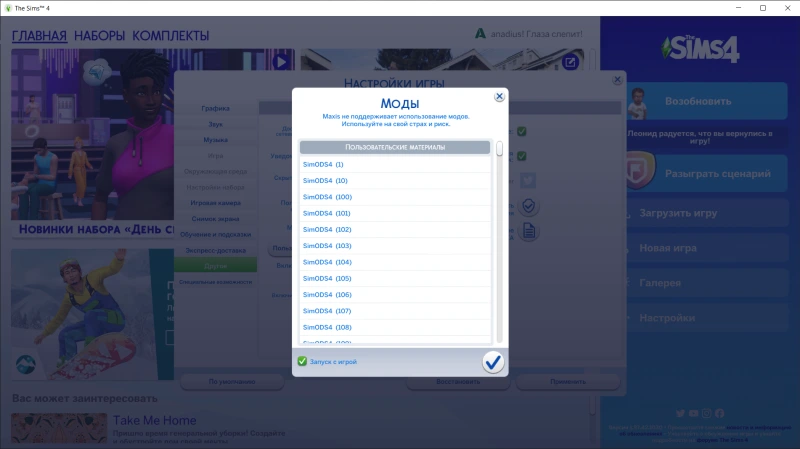Select SimODS4 (108) entry
800x449 pixels.
coord(395,328)
